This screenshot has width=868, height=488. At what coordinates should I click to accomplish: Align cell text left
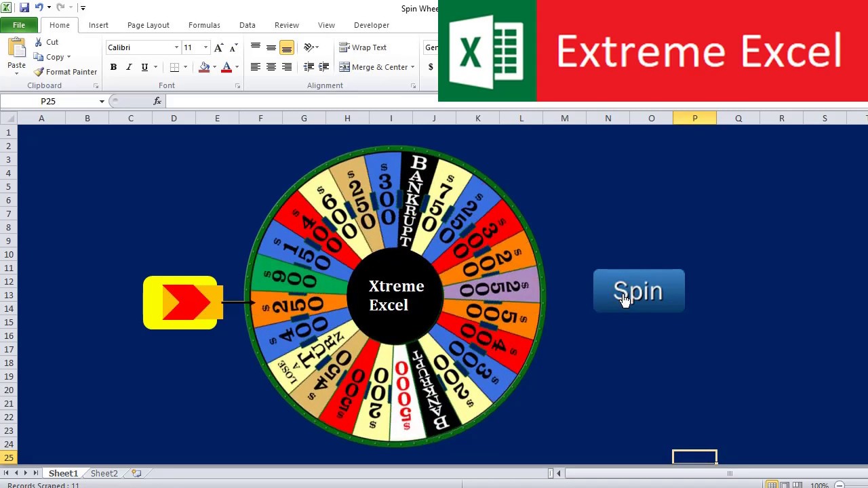(256, 67)
